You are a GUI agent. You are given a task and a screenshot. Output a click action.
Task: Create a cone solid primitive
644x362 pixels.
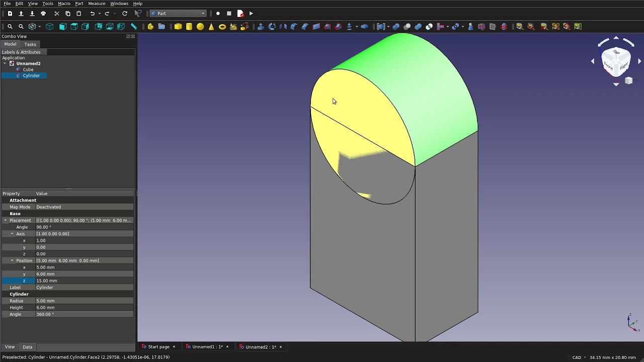[x=211, y=27]
